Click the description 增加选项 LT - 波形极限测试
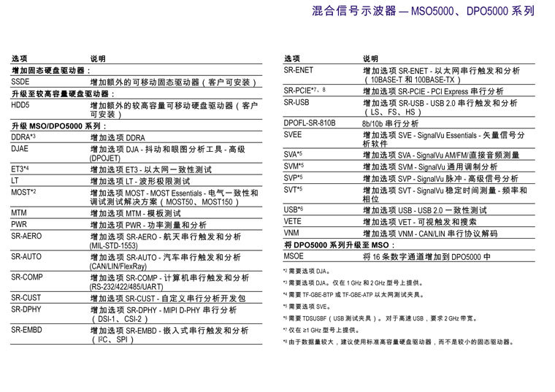 pos(140,181)
